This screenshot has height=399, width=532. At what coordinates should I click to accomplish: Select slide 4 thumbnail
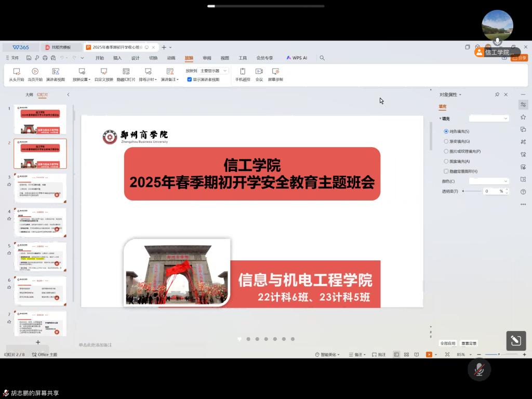40,222
